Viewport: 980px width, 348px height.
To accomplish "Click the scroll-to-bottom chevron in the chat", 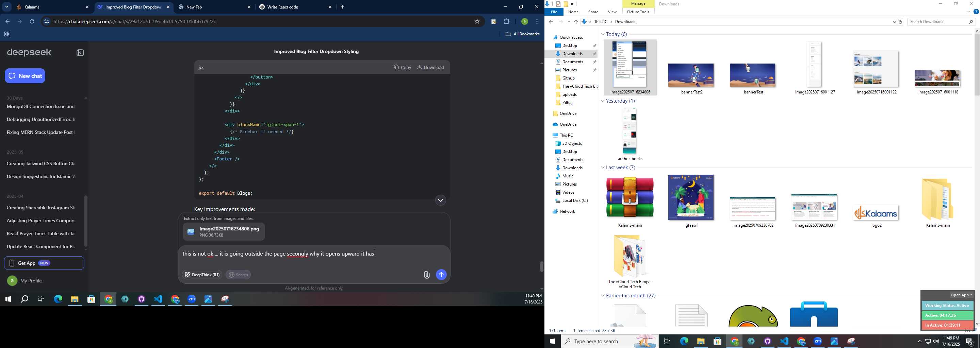I will 441,200.
